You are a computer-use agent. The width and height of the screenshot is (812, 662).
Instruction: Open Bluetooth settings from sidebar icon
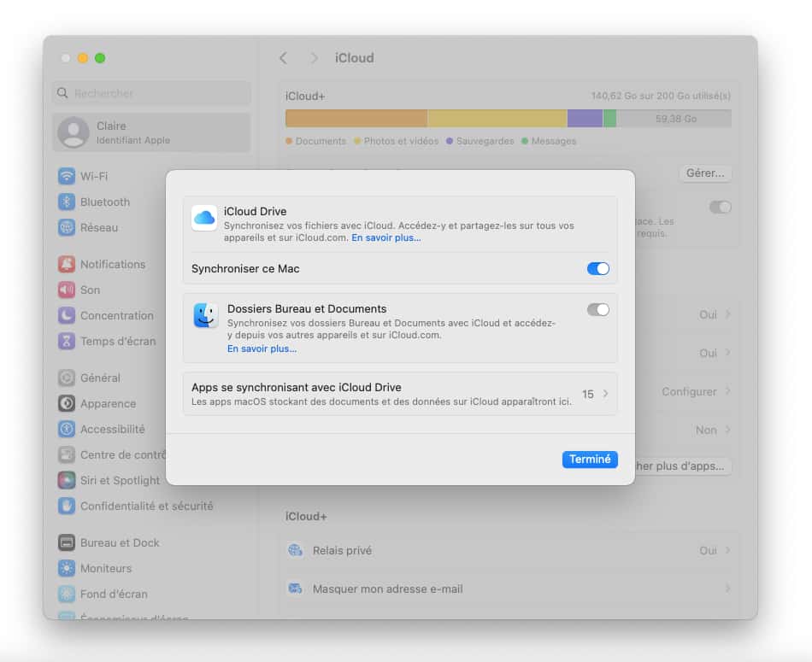(x=67, y=202)
